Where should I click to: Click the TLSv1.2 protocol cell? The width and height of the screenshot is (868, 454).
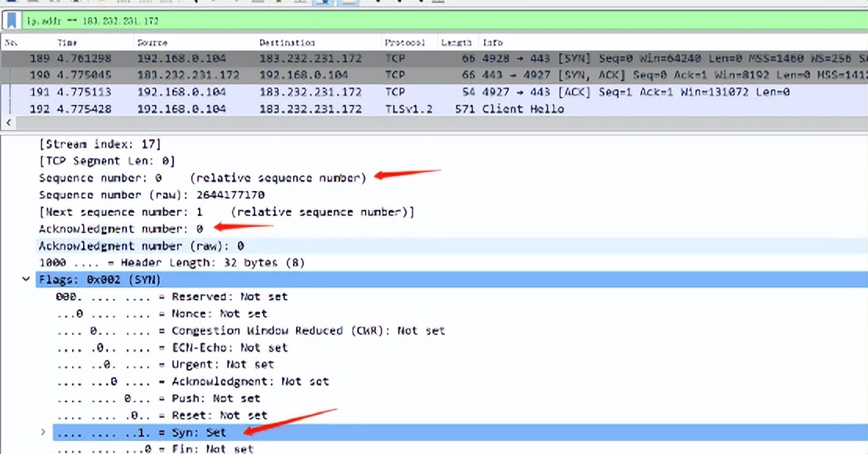point(408,109)
